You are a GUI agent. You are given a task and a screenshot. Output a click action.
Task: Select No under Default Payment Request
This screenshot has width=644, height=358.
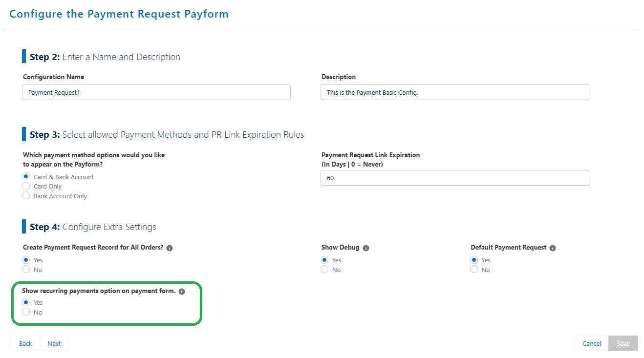(x=473, y=269)
